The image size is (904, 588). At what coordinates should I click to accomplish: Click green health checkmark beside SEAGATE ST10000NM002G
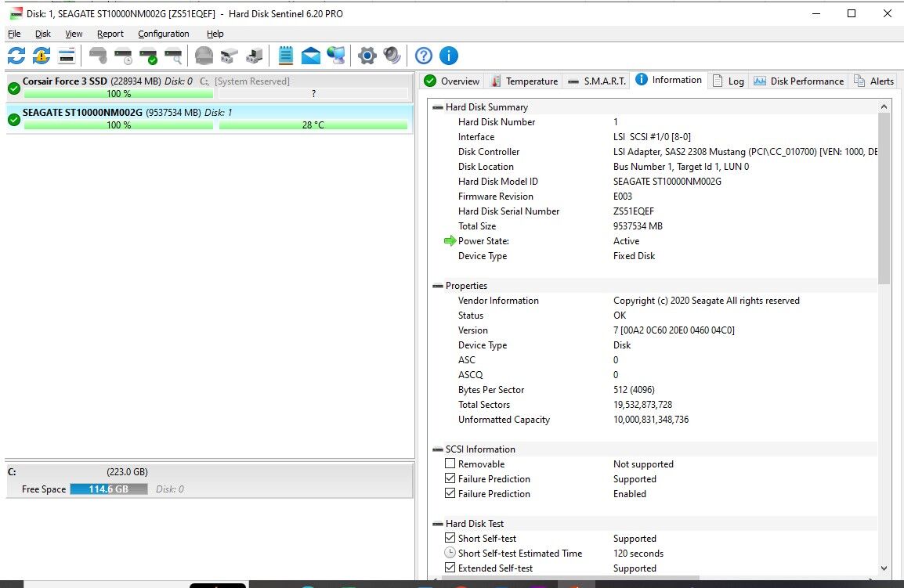point(14,119)
